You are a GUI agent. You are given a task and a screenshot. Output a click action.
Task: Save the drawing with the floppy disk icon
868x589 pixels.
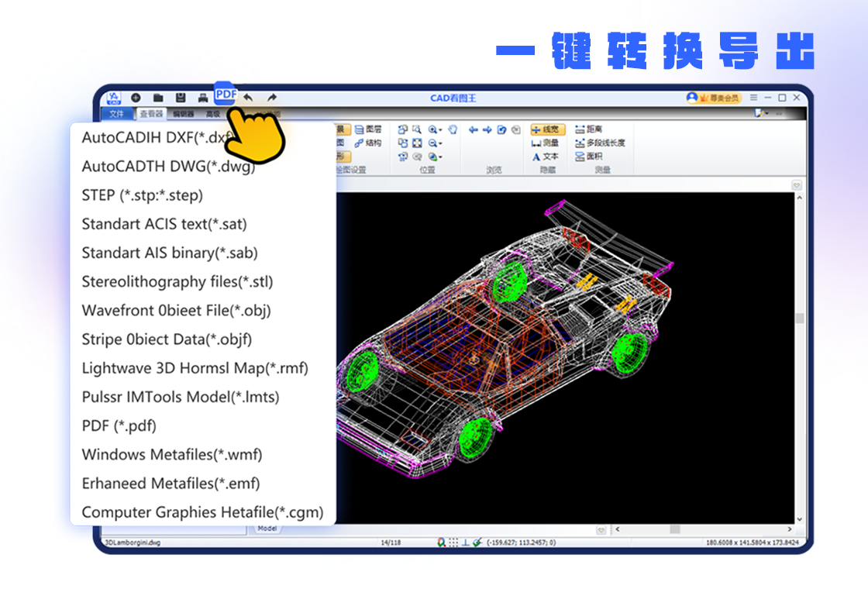[x=181, y=98]
